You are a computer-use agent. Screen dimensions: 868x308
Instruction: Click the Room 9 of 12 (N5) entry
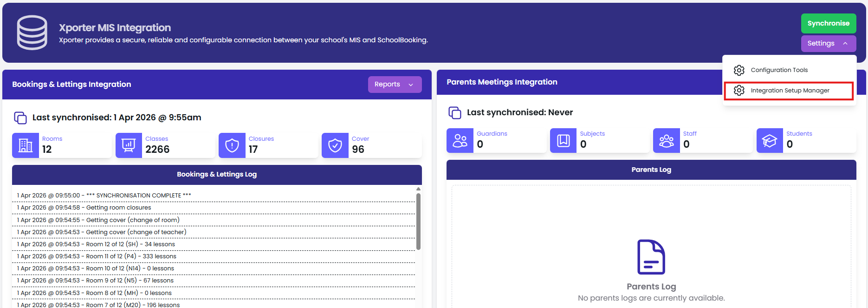point(214,281)
